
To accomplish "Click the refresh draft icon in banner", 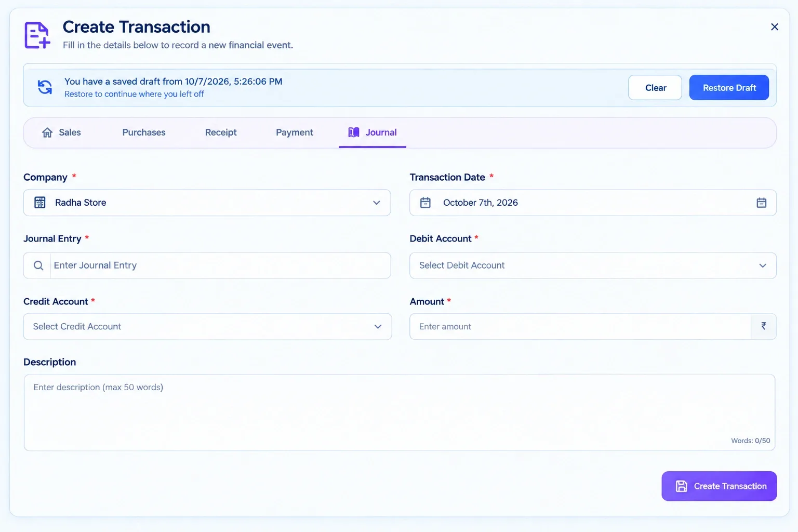I will 45,87.
